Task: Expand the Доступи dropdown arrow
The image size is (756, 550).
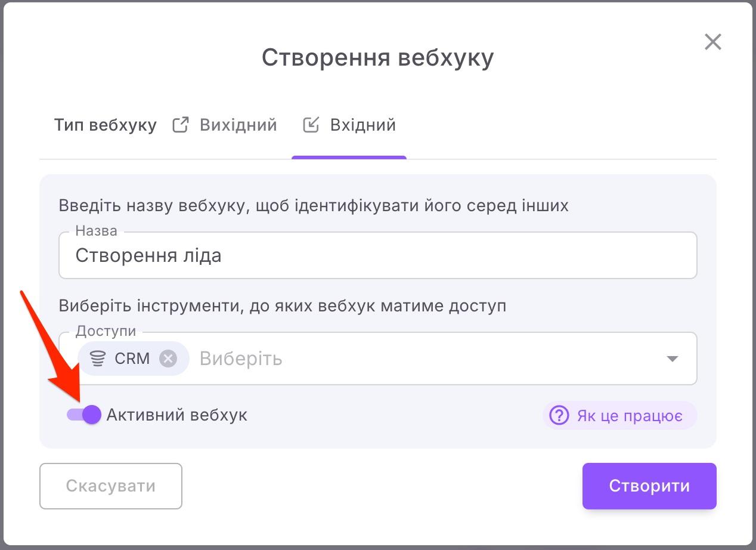Action: pyautogui.click(x=672, y=359)
